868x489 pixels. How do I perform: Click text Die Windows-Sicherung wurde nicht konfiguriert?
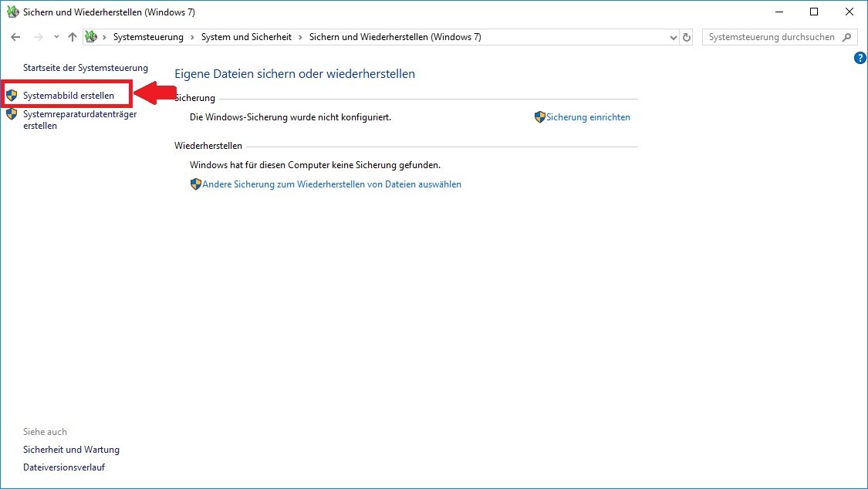click(290, 117)
